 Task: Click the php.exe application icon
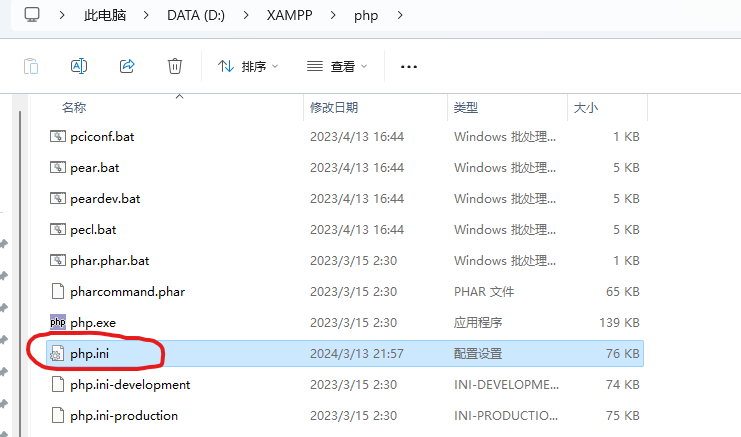tap(58, 322)
